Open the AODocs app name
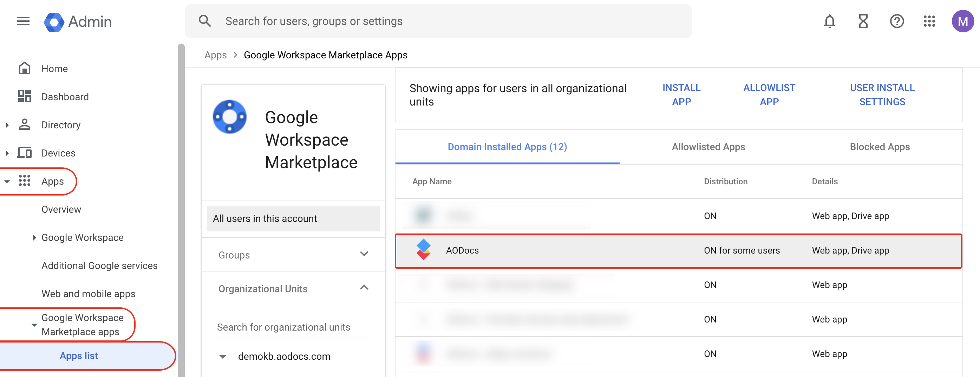Screen dimensions: 980x377 click(x=462, y=250)
